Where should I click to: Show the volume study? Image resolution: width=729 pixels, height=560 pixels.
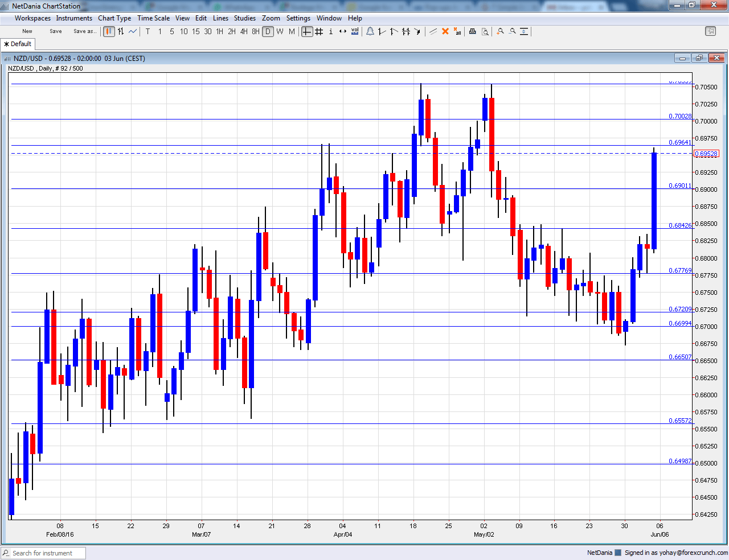[x=354, y=31]
